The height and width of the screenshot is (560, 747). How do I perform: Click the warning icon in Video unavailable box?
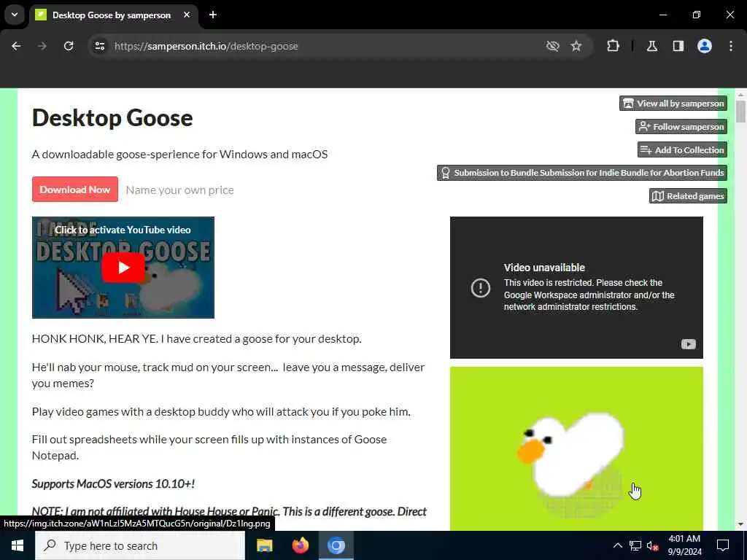pyautogui.click(x=480, y=287)
